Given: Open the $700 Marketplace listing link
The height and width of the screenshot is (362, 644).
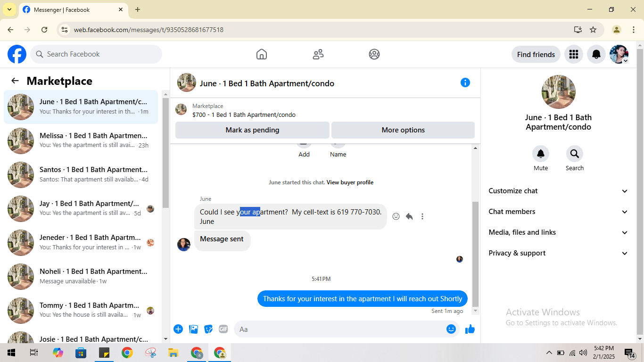Looking at the screenshot, I should coord(244,115).
